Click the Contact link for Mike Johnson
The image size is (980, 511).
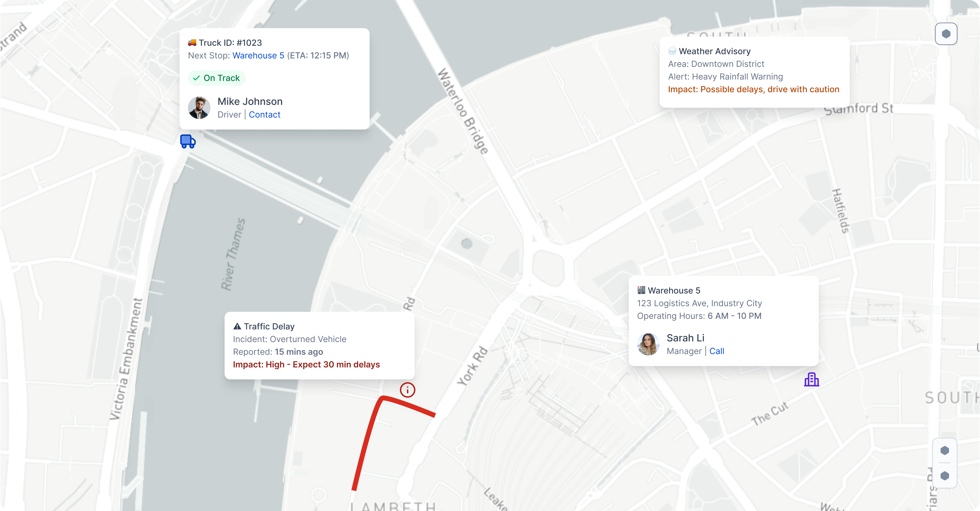pyautogui.click(x=264, y=114)
